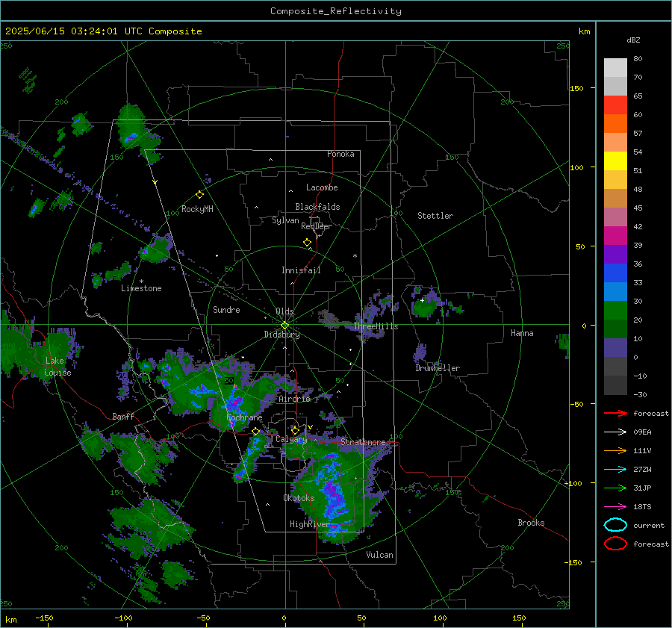Click the Didsbury city label
The height and width of the screenshot is (628, 672).
pos(281,335)
